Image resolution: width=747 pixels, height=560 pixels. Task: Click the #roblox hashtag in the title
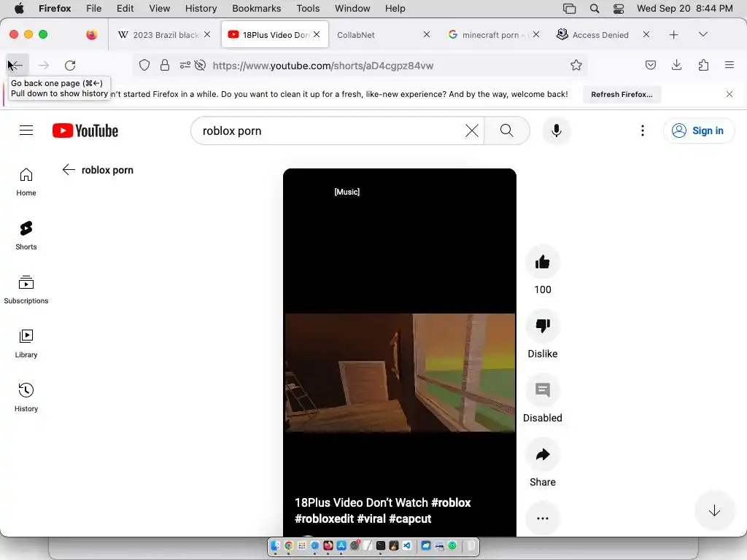coord(451,503)
